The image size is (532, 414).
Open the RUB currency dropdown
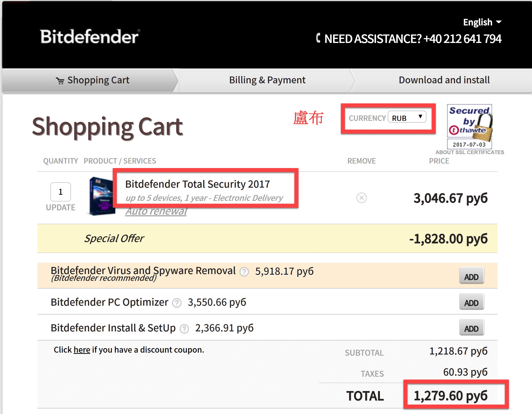tap(407, 118)
